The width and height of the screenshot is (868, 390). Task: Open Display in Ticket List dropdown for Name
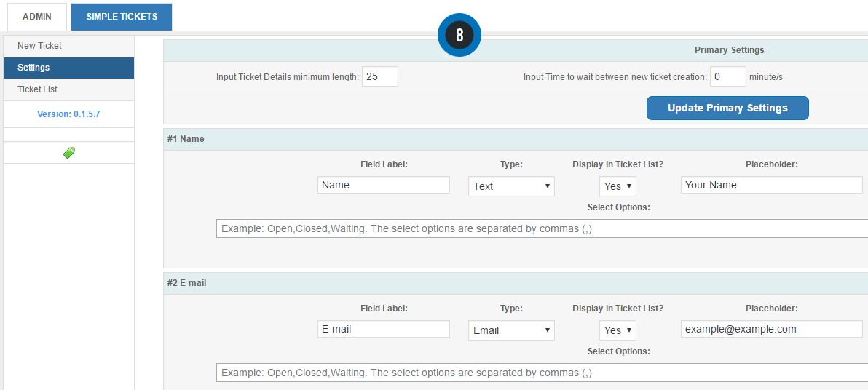(x=618, y=186)
